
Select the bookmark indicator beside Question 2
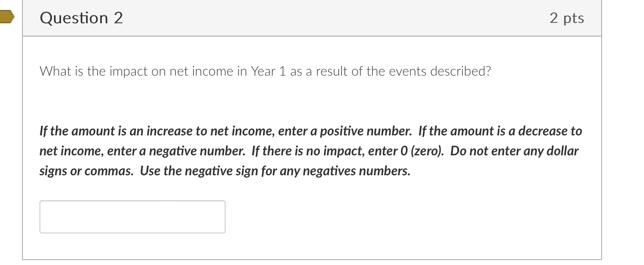point(6,17)
